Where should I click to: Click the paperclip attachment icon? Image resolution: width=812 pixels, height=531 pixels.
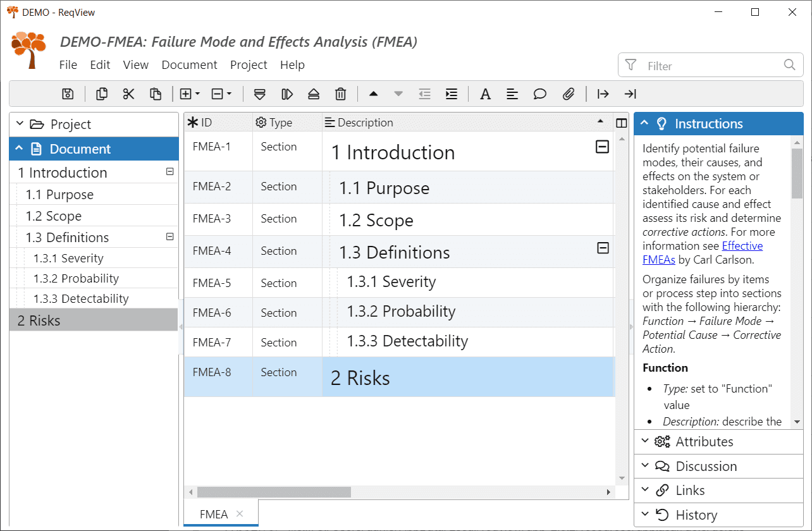[x=569, y=94]
